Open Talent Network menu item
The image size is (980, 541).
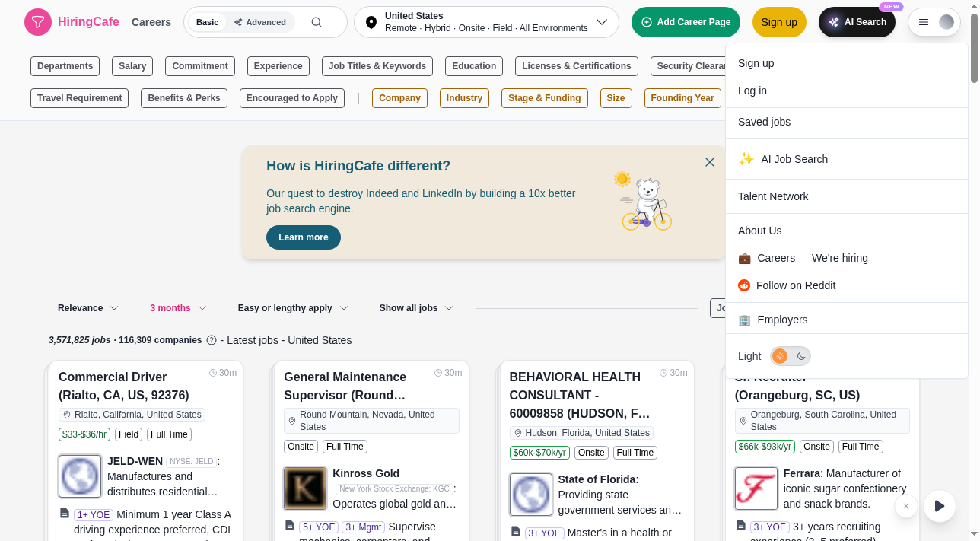tap(847, 196)
